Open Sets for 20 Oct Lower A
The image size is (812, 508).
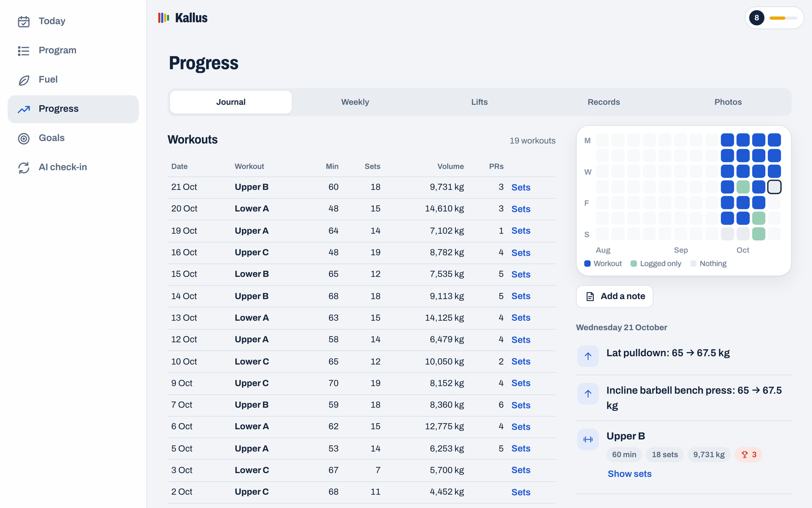pyautogui.click(x=521, y=209)
